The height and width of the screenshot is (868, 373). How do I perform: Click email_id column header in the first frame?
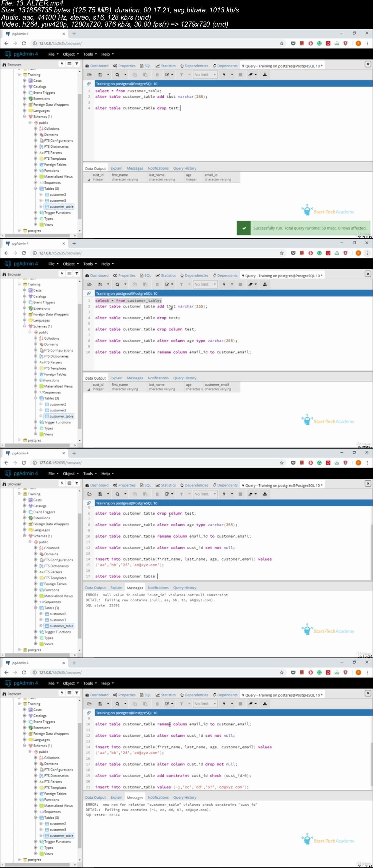click(221, 177)
